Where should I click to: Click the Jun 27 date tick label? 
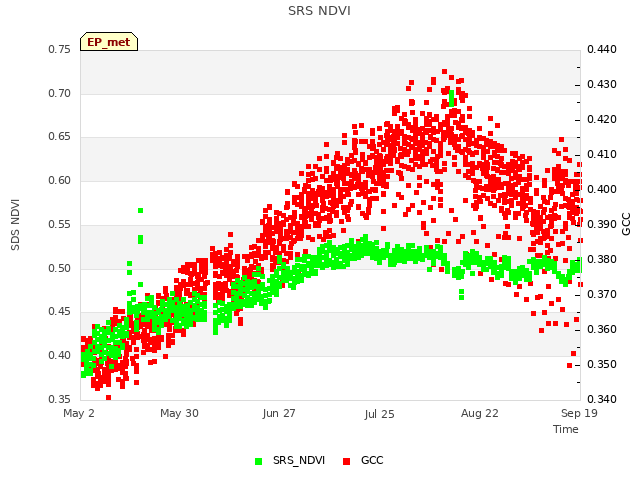click(x=279, y=413)
